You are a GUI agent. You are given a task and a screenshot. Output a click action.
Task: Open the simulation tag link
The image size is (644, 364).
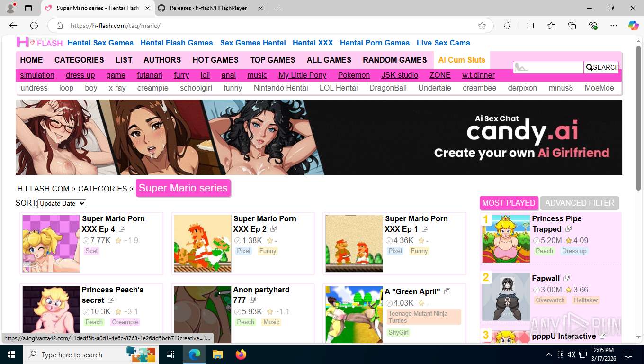pos(37,75)
